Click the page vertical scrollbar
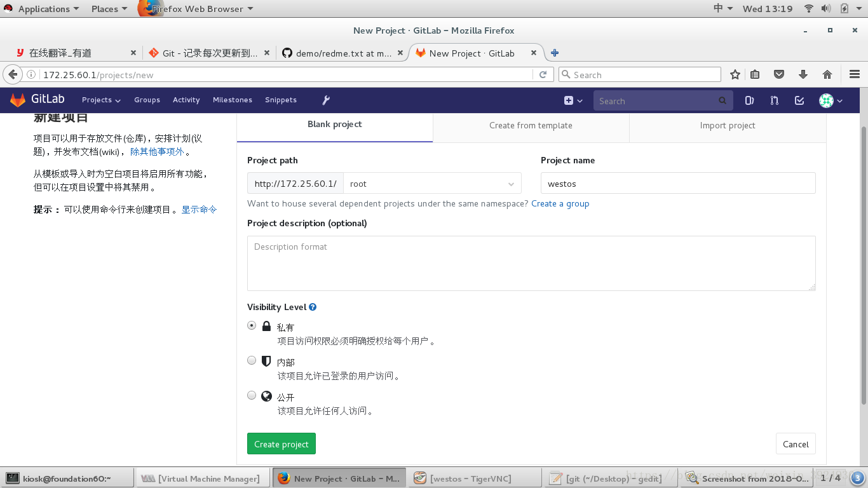Screen dimensions: 868x488 click(x=864, y=266)
